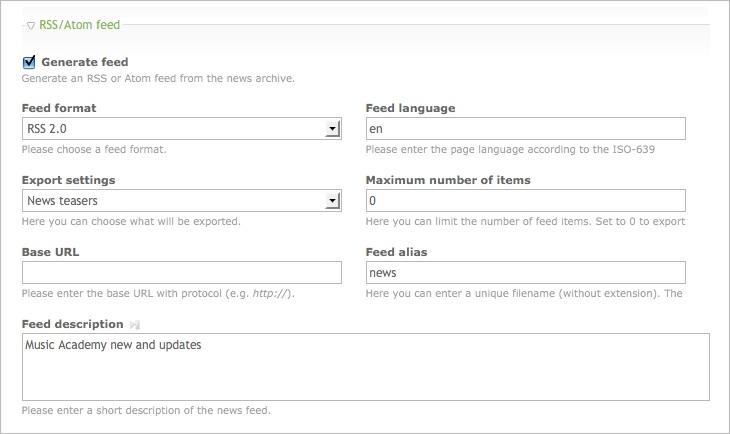Click hint about unique filename without extension
Image resolution: width=730 pixels, height=434 pixels.
(x=524, y=293)
